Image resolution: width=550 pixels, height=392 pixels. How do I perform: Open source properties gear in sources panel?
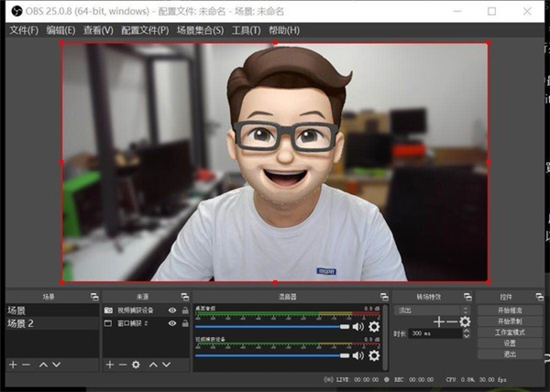136,365
